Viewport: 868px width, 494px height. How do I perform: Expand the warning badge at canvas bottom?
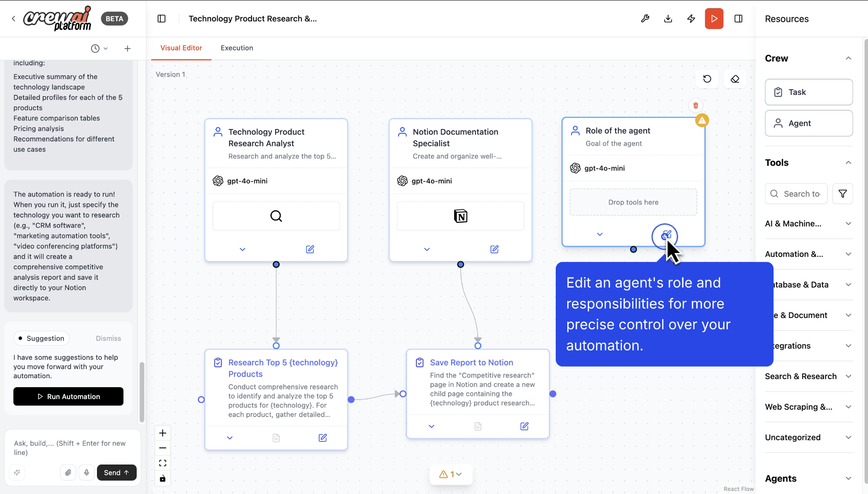coord(451,474)
